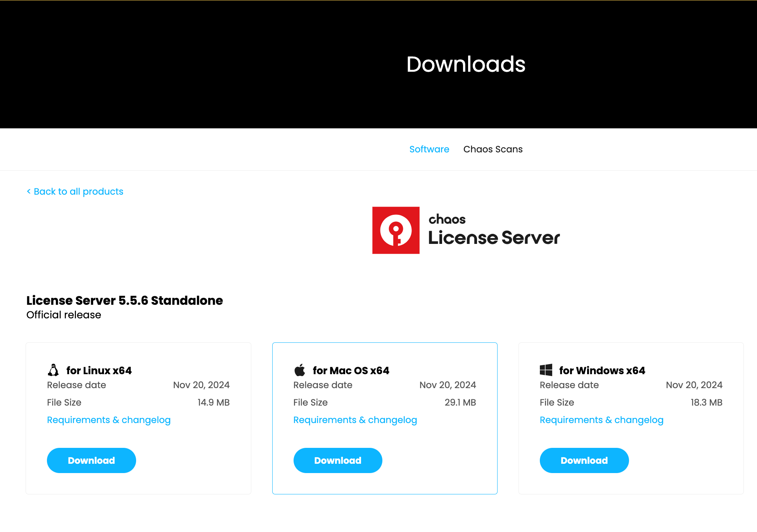The image size is (757, 532).
Task: Open Linux Requirements & changelog link
Action: click(109, 420)
